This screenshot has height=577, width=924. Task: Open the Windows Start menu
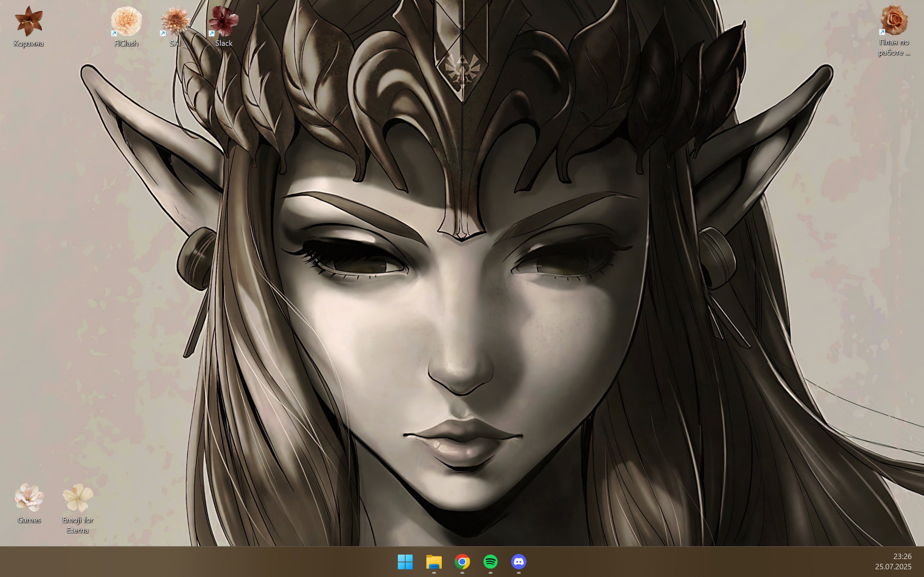pos(405,562)
